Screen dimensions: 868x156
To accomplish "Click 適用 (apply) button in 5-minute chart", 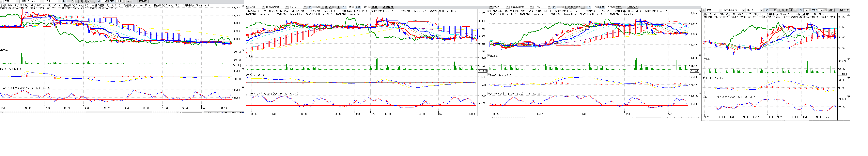I will point(129,1).
